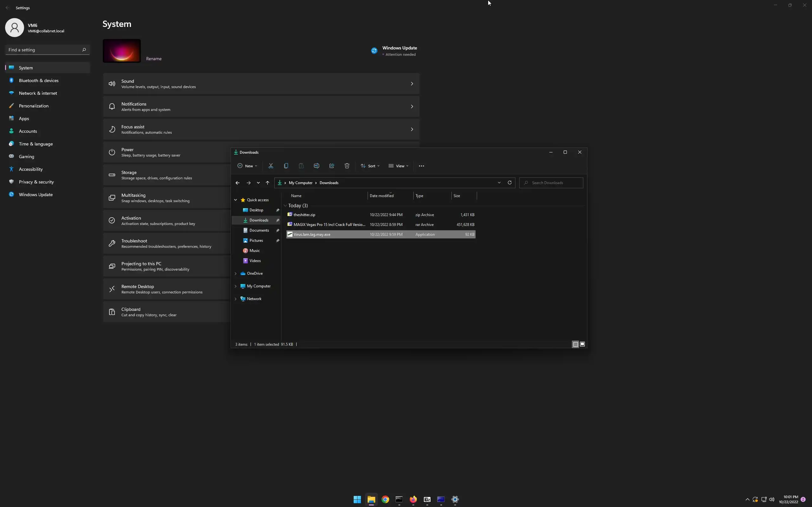Open the Sort dropdown menu
812x507 pixels.
(370, 166)
